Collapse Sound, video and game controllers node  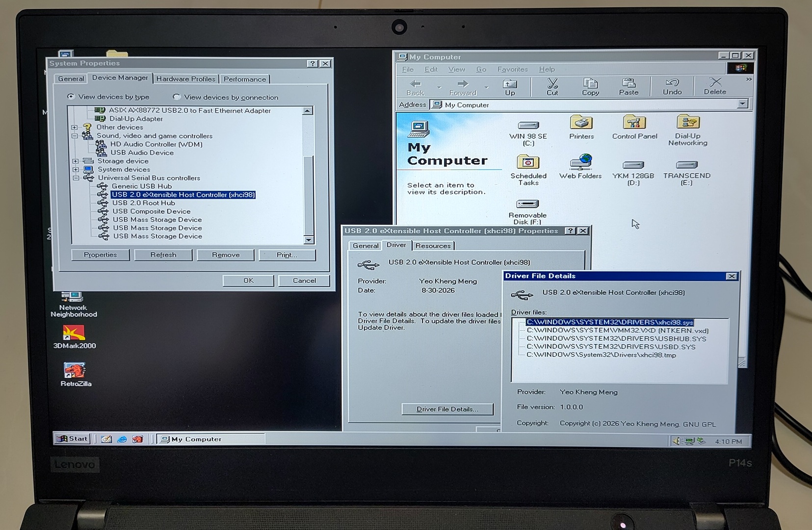[x=75, y=136]
